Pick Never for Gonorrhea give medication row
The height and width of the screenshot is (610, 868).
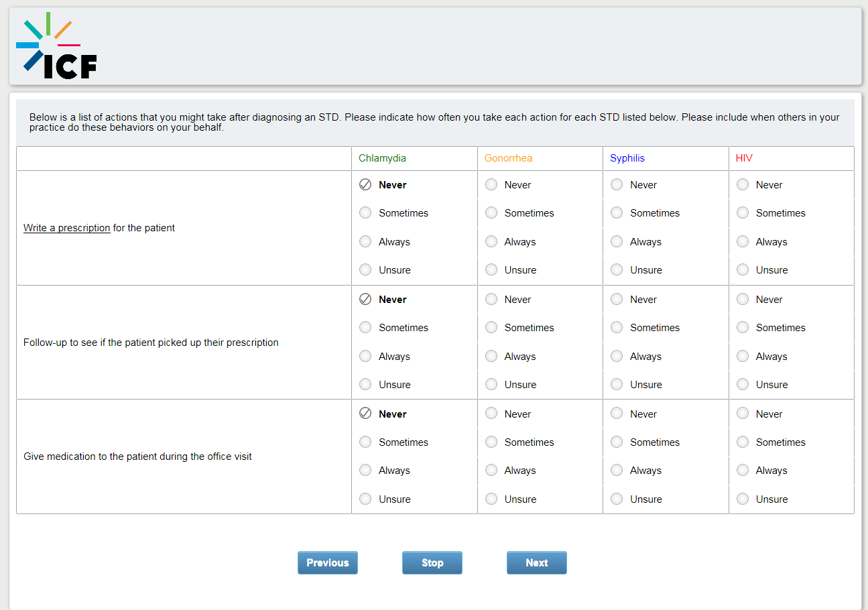coord(491,414)
